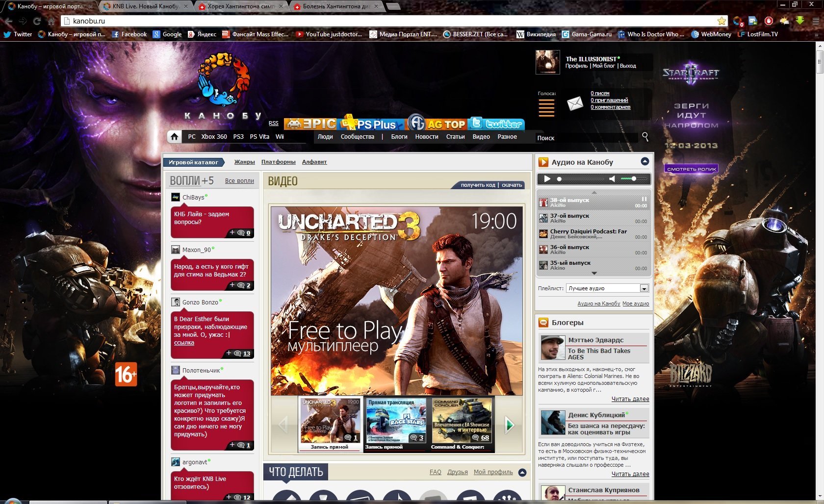The image size is (824, 504).
Task: Click the RSS link
Action: (x=273, y=124)
